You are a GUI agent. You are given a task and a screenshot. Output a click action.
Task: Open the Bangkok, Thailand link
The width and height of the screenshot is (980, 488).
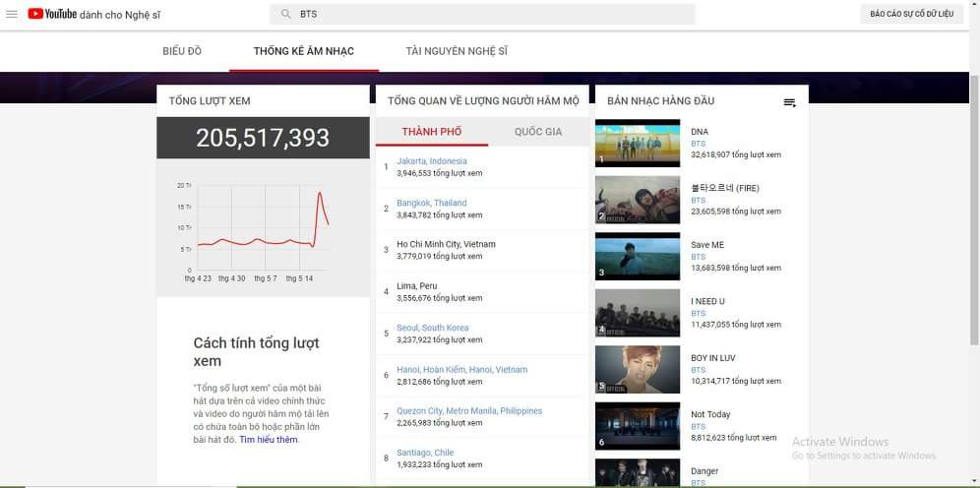click(431, 203)
